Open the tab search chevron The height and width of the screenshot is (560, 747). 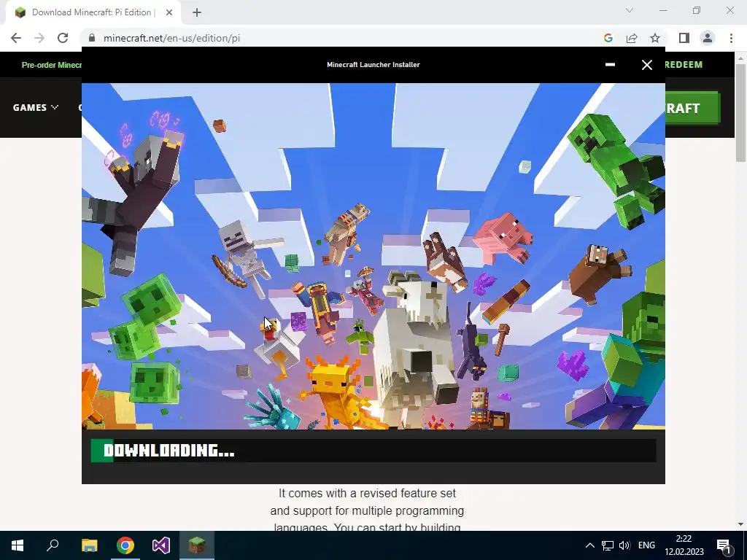tap(630, 10)
